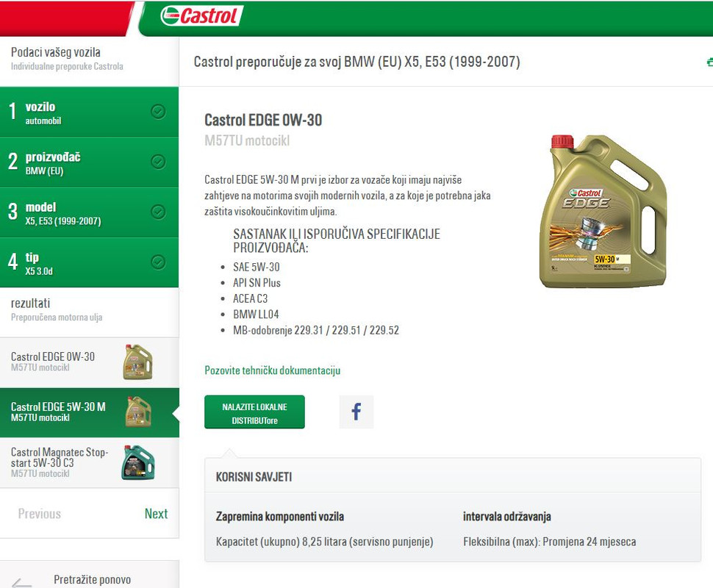Click the intervala održavanja label
The height and width of the screenshot is (588, 713).
507,517
